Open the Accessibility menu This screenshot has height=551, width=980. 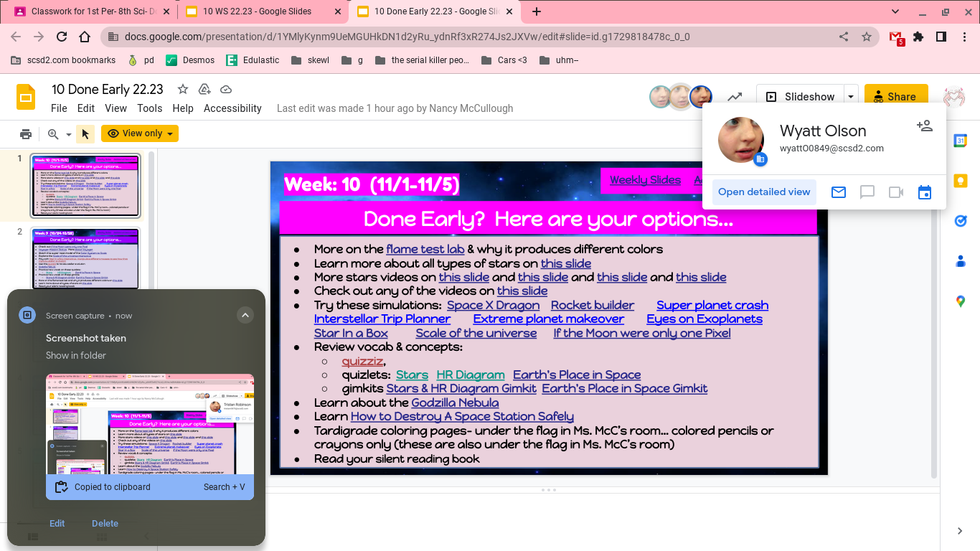(x=232, y=108)
